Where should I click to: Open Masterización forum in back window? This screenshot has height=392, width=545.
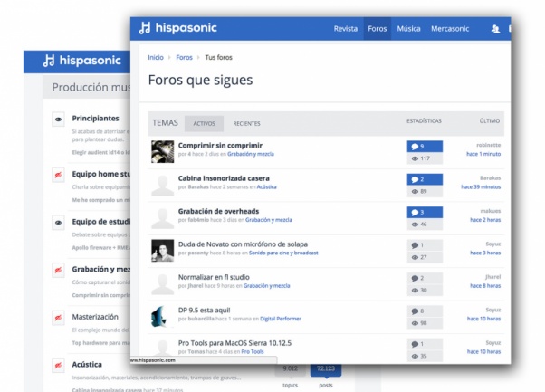pos(95,317)
